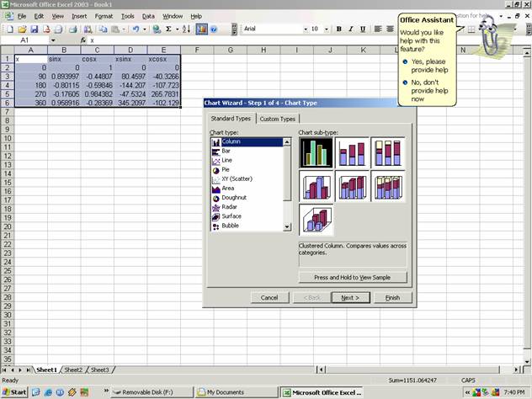The width and height of the screenshot is (532, 399).
Task: Open the Edit menu
Action: click(39, 16)
